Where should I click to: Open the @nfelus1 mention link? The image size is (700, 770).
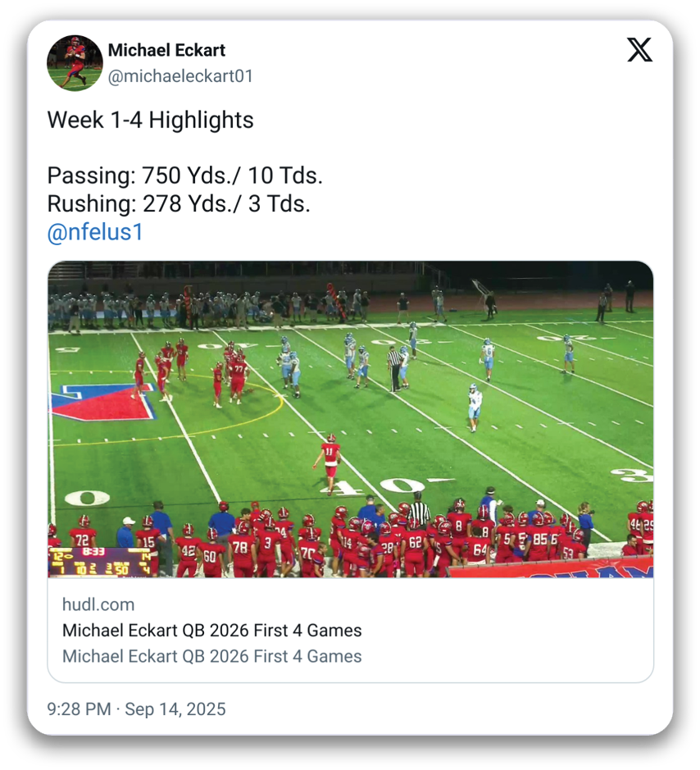tap(95, 232)
